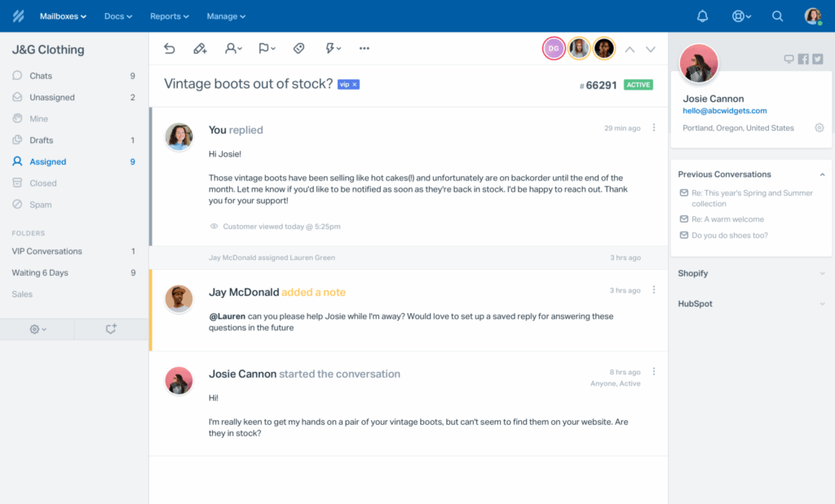Click the hello@abcwidgets.com email link

click(724, 111)
